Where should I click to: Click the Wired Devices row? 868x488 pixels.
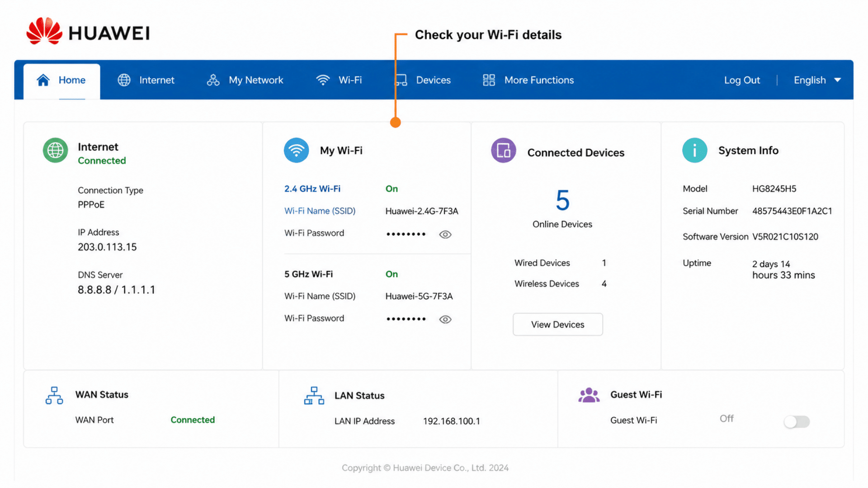560,263
